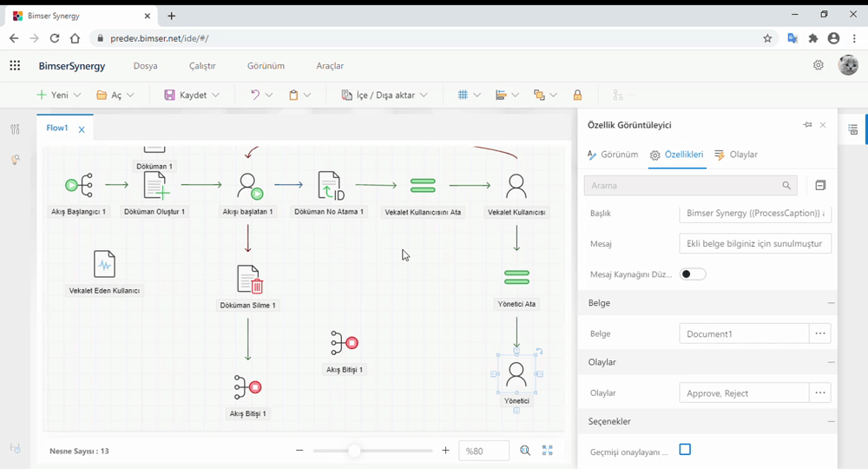This screenshot has width=868, height=469.
Task: Open the right edge panel list icon
Action: tap(853, 129)
